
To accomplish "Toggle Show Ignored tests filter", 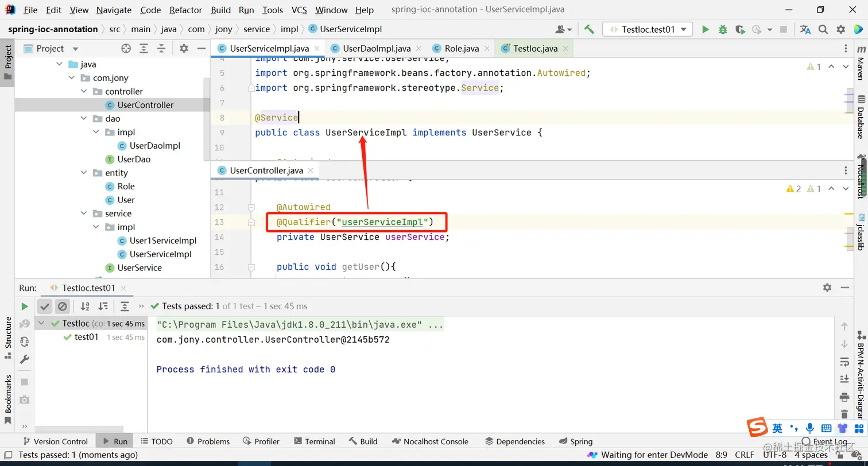I will (63, 306).
